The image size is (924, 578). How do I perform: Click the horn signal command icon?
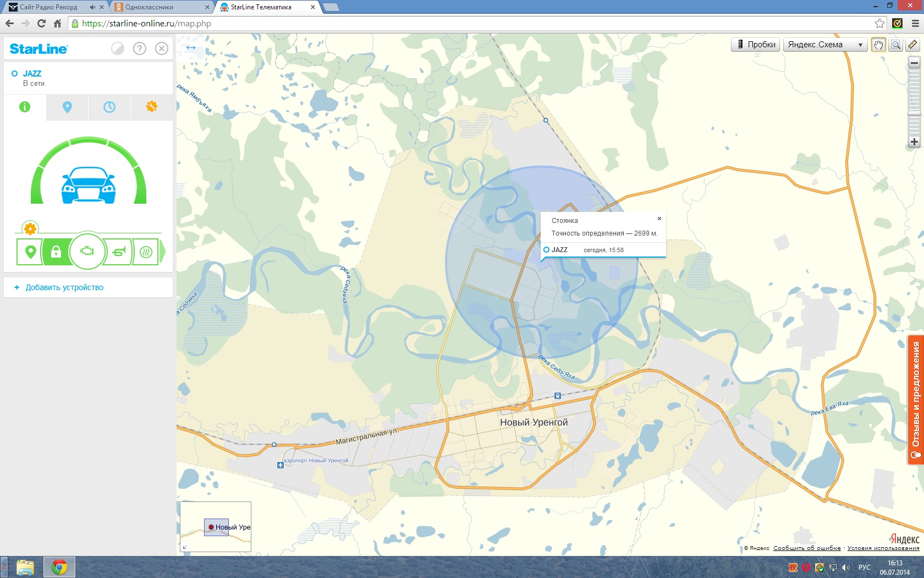[x=119, y=252]
